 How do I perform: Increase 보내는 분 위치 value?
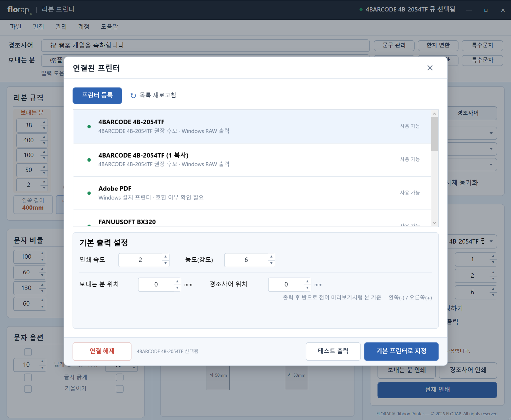click(x=177, y=281)
